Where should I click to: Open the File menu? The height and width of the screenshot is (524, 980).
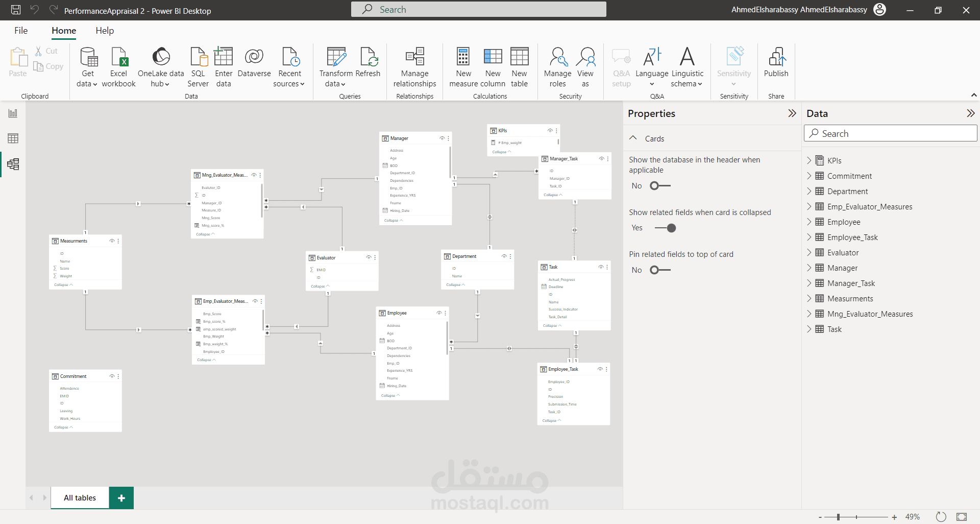point(21,31)
